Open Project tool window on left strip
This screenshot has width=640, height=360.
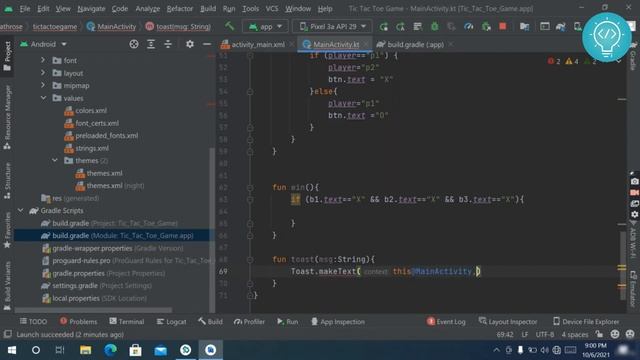[x=7, y=56]
